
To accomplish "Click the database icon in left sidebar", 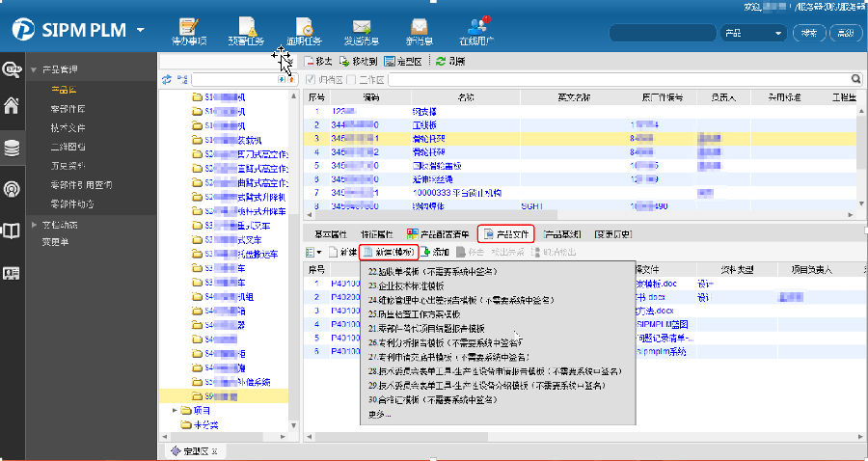I will [12, 148].
